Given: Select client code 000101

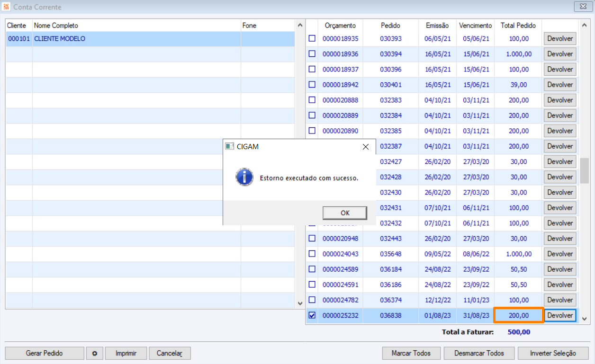Looking at the screenshot, I should pyautogui.click(x=19, y=39).
